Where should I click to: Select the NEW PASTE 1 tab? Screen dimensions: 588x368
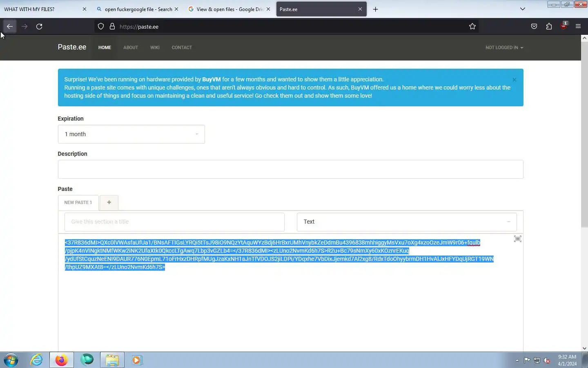[78, 202]
